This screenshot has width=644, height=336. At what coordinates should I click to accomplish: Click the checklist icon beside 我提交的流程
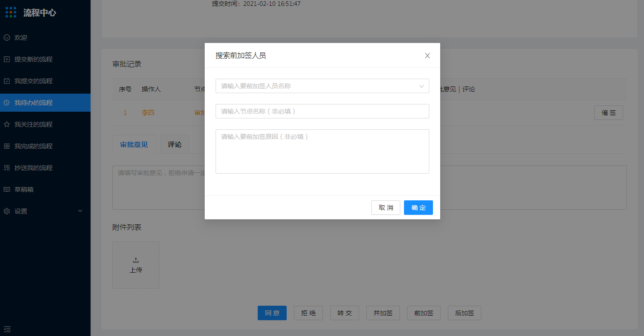pyautogui.click(x=7, y=81)
